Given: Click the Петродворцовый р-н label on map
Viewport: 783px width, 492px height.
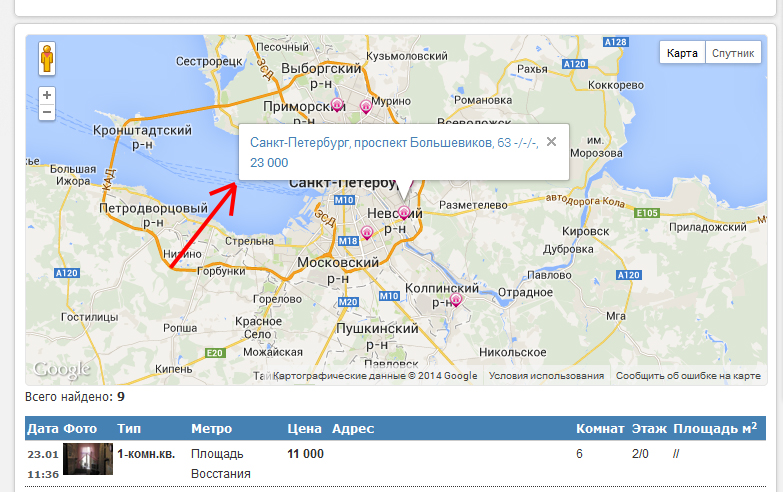Looking at the screenshot, I should pos(153,215).
